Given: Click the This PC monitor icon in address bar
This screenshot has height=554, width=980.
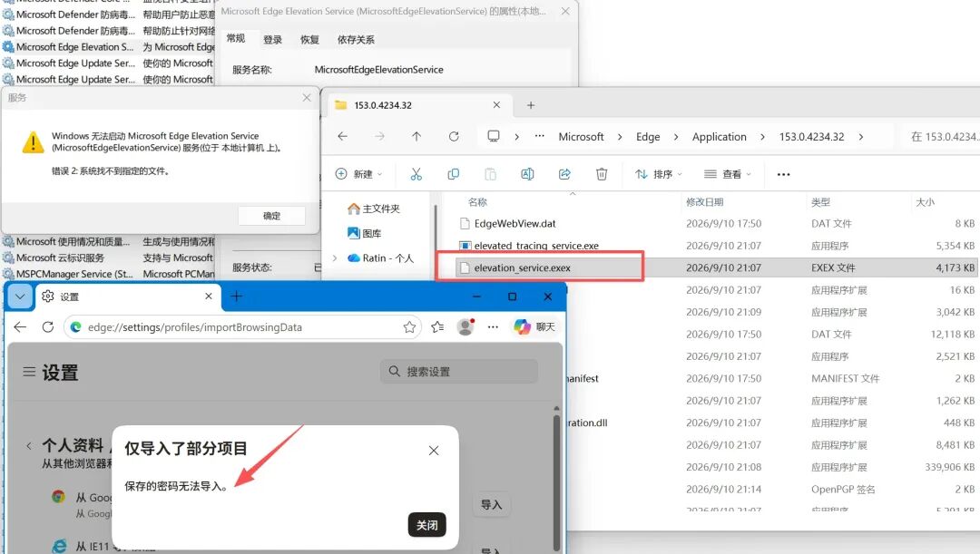Looking at the screenshot, I should click(x=493, y=136).
